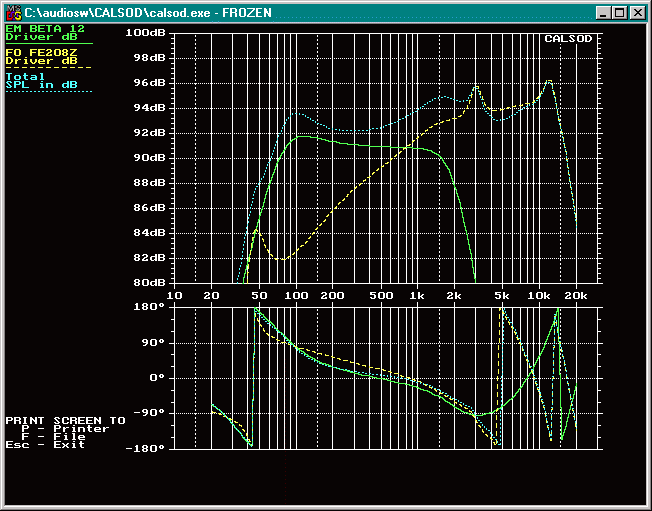Click the 500 frequency axis label
The height and width of the screenshot is (511, 652).
tap(381, 296)
